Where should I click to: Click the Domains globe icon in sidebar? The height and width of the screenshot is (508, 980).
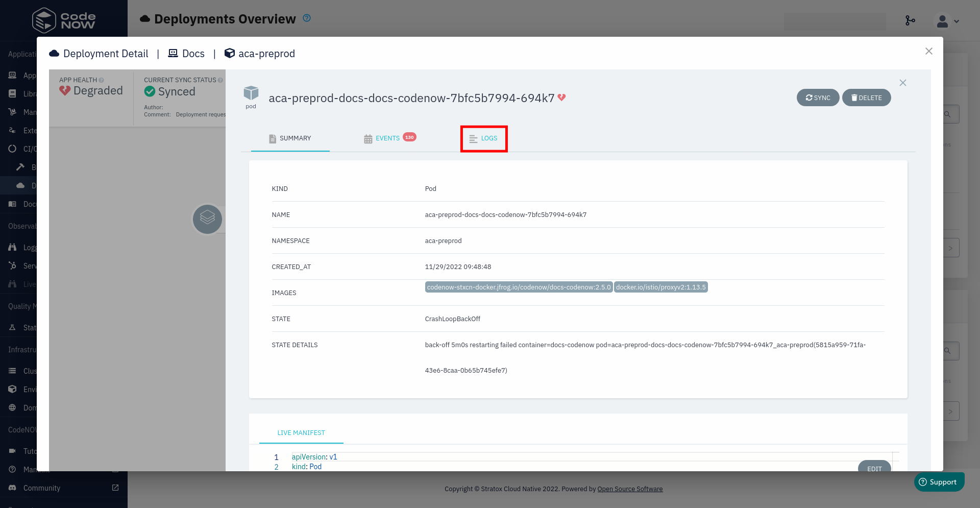[12, 408]
